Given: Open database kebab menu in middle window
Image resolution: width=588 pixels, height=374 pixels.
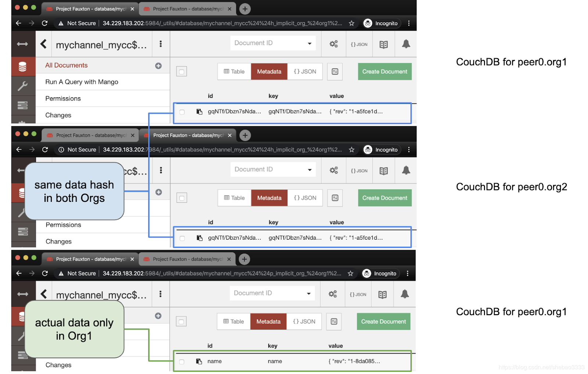Looking at the screenshot, I should pyautogui.click(x=161, y=170).
